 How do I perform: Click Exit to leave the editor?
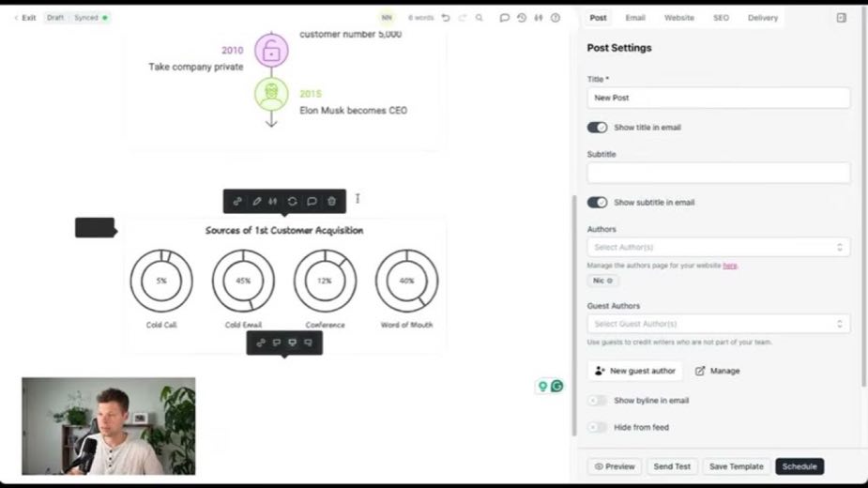[x=25, y=18]
